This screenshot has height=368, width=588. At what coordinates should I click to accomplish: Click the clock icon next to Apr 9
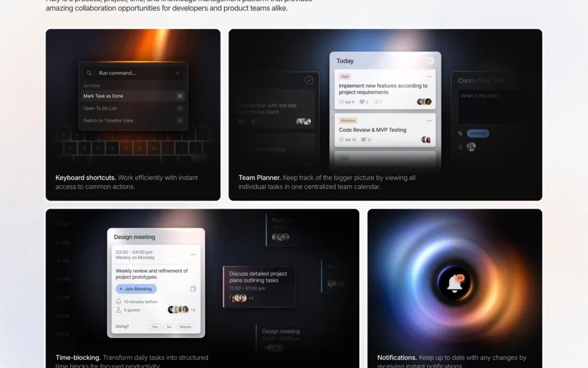point(341,102)
